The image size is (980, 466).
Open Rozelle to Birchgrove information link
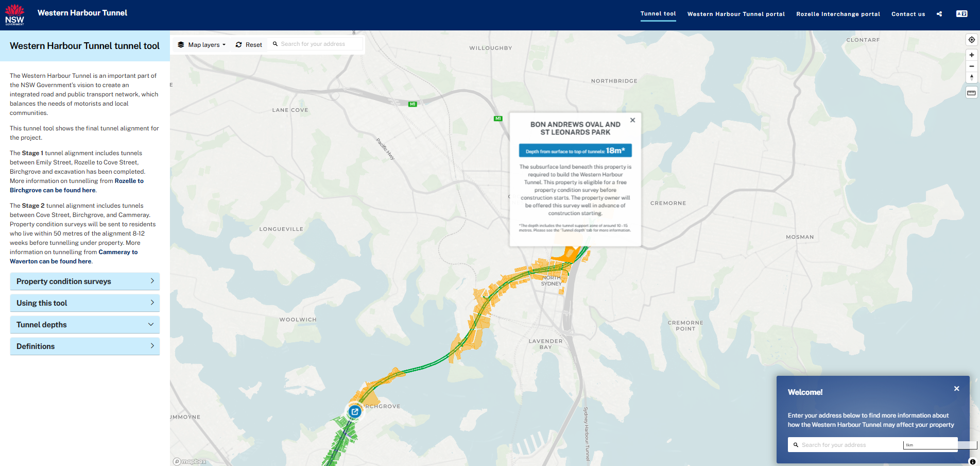pyautogui.click(x=77, y=186)
